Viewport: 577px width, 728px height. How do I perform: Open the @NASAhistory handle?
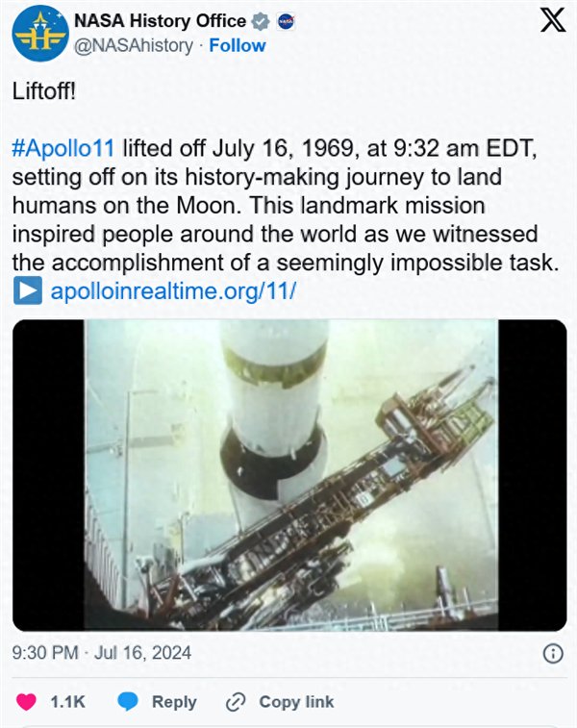coord(133,45)
